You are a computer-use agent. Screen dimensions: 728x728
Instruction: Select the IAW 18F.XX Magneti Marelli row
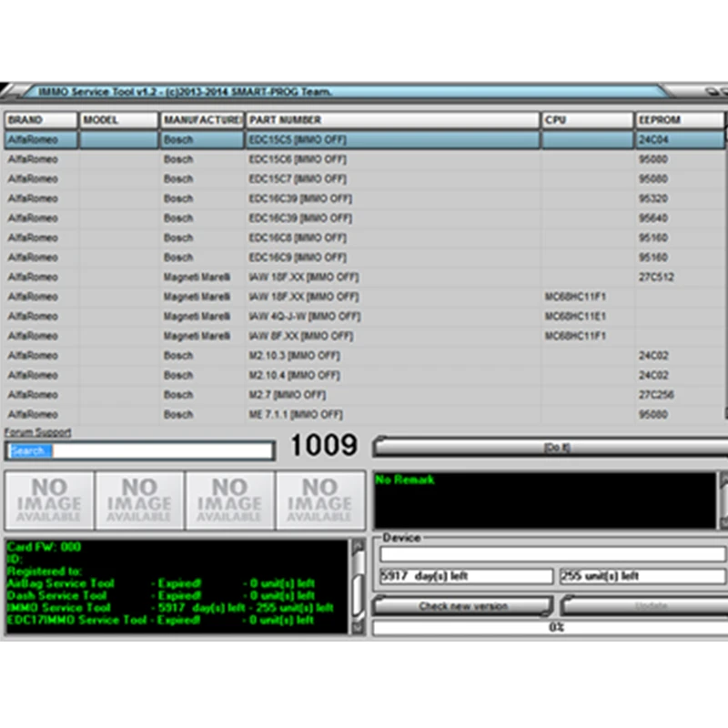click(364, 277)
